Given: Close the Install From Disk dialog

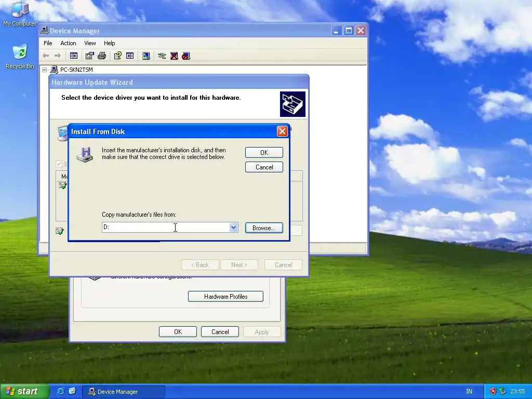Looking at the screenshot, I should pos(282,131).
